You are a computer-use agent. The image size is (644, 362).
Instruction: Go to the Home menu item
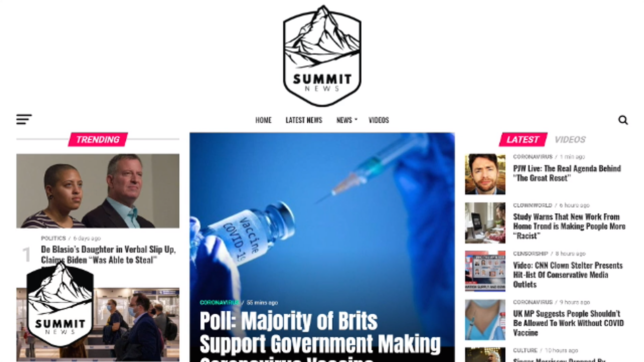263,120
